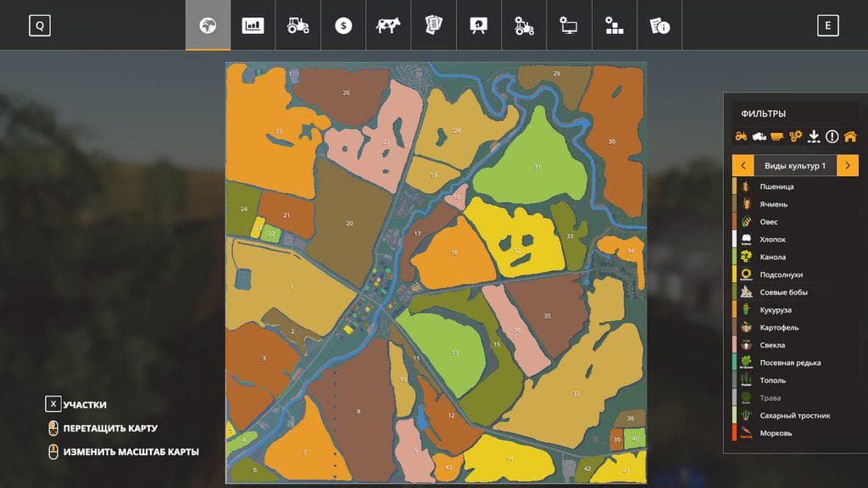Select brown field 35 on the map
Image resolution: width=868 pixels, height=488 pixels.
548,315
